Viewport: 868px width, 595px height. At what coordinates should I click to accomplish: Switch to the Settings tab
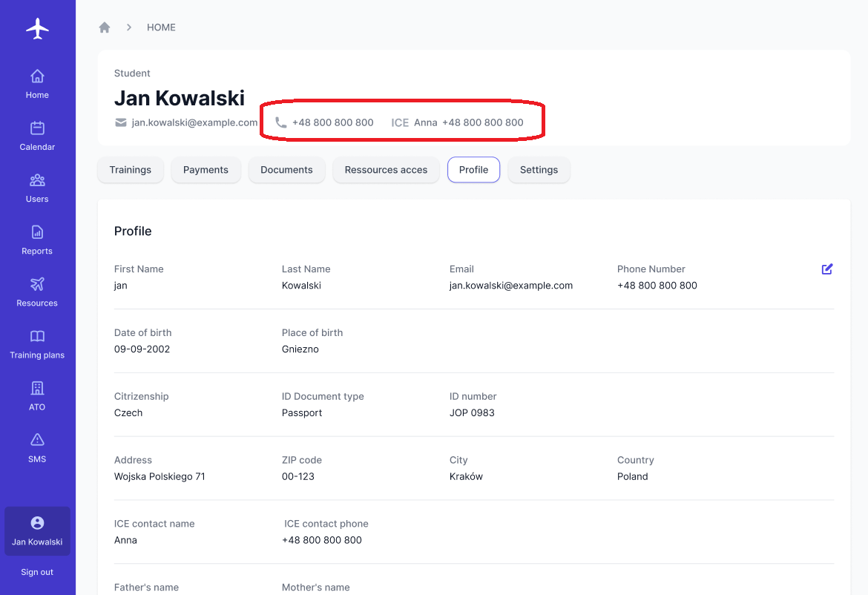coord(539,170)
